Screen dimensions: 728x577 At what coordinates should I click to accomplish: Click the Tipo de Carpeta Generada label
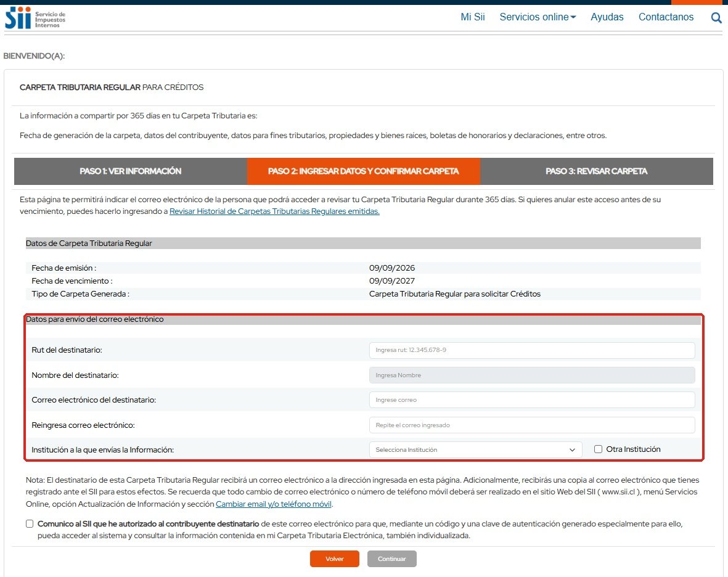pyautogui.click(x=80, y=294)
